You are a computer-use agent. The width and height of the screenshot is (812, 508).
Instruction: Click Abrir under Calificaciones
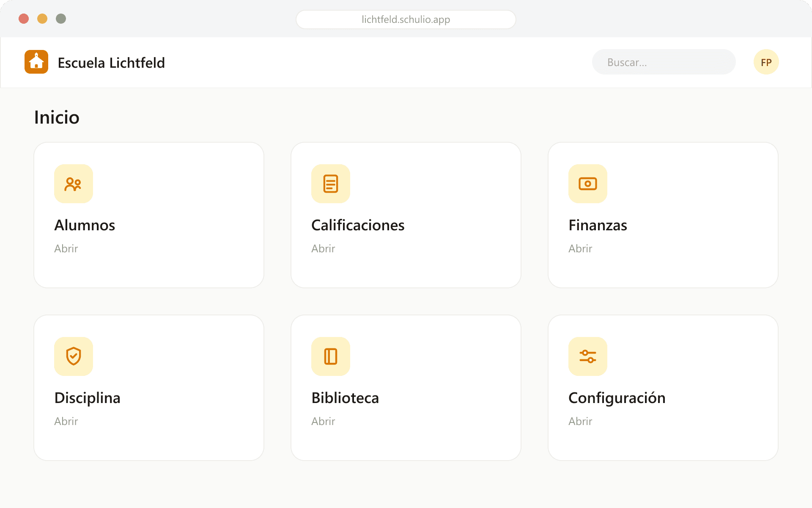[x=323, y=248]
